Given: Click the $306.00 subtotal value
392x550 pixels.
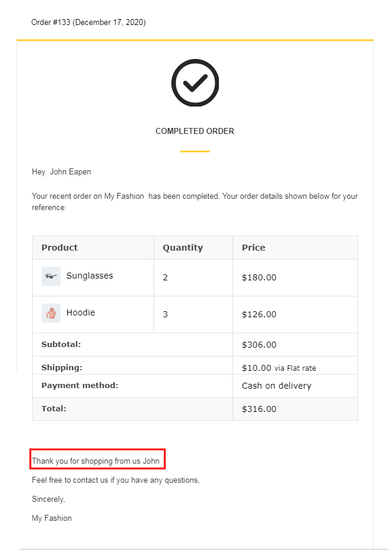Looking at the screenshot, I should pyautogui.click(x=259, y=345).
